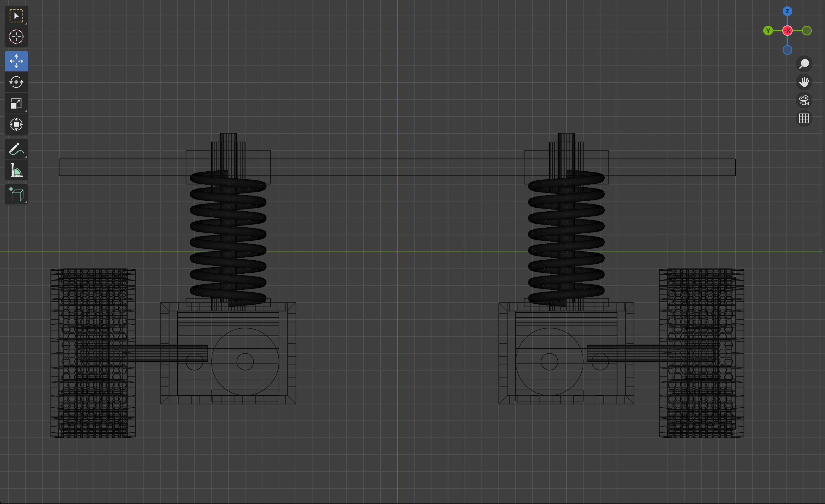The image size is (825, 504).
Task: Pick the combined Transform tool
Action: (x=16, y=125)
